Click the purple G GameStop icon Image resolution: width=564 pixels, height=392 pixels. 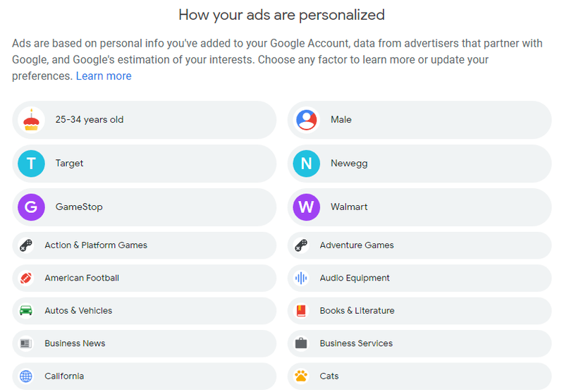[x=31, y=207]
